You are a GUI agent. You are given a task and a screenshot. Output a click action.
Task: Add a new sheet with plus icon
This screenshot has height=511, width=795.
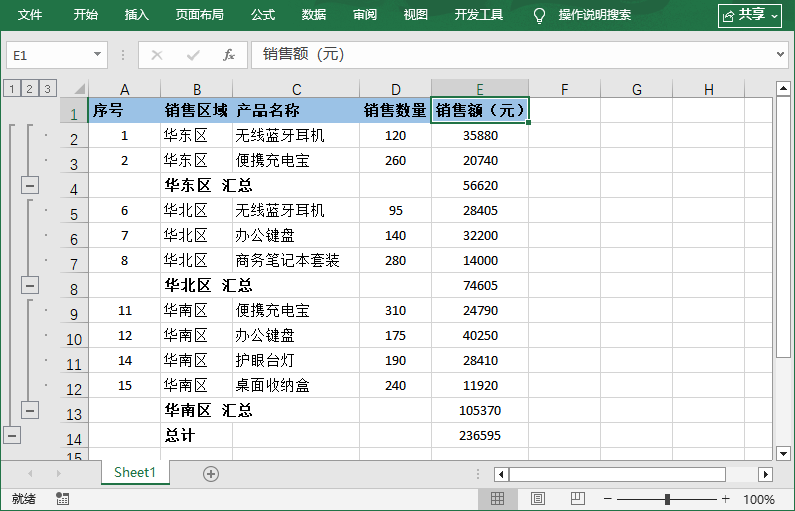point(211,474)
